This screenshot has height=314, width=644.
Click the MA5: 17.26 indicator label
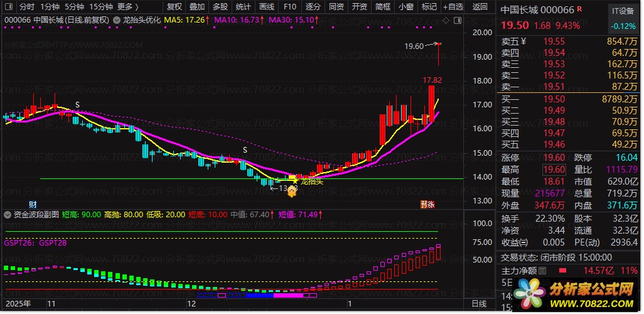coord(187,19)
